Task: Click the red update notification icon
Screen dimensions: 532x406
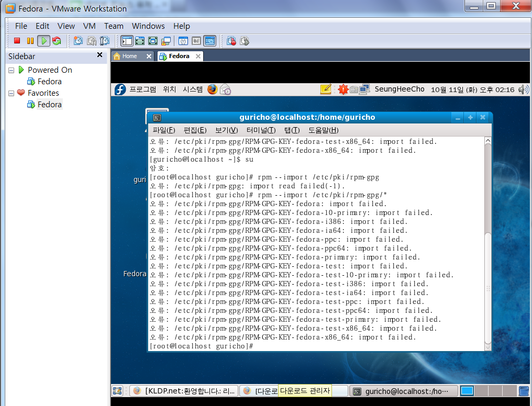Action: (343, 89)
